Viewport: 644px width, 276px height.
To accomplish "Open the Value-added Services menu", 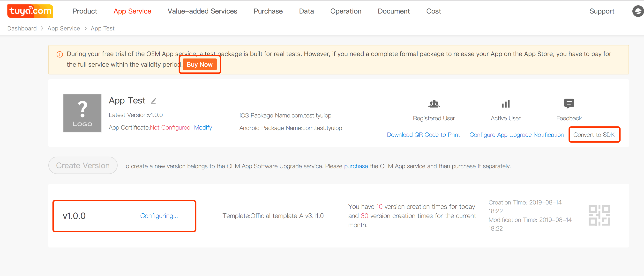I will tap(202, 11).
